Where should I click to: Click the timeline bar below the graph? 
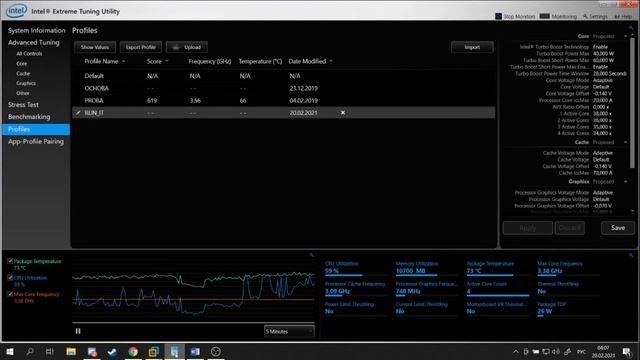[193, 323]
